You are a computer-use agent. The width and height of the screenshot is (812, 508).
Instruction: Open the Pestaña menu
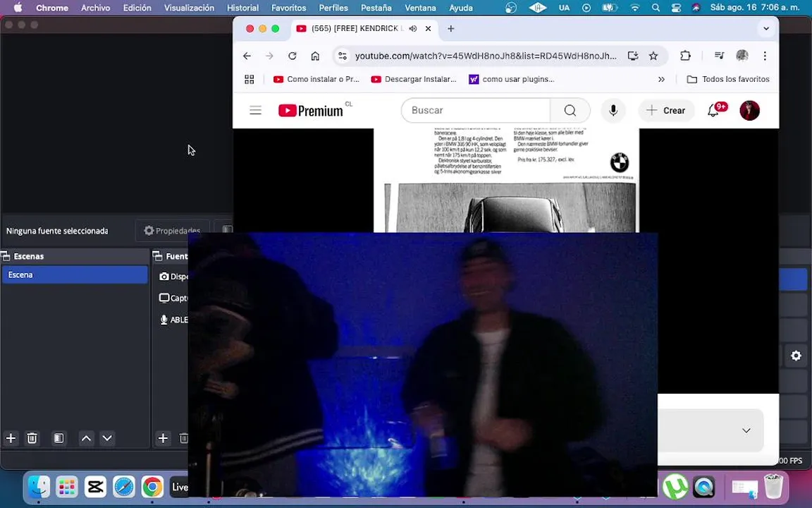pyautogui.click(x=376, y=8)
